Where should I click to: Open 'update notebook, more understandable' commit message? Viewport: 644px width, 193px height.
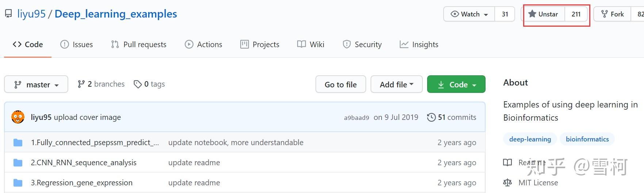pyautogui.click(x=236, y=143)
